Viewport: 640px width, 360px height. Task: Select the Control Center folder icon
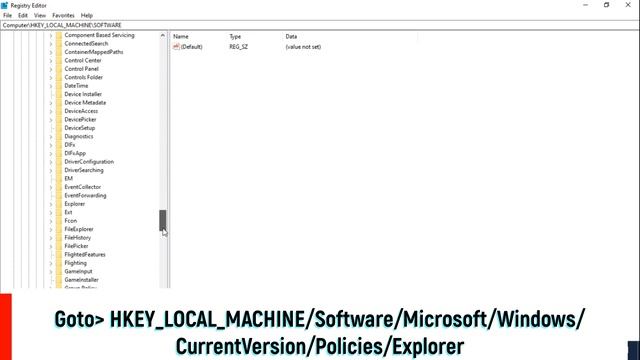[x=59, y=60]
